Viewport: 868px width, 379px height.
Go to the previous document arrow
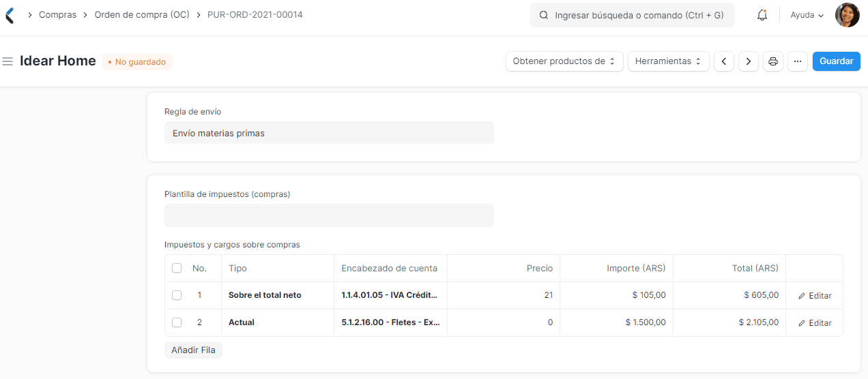tap(723, 61)
